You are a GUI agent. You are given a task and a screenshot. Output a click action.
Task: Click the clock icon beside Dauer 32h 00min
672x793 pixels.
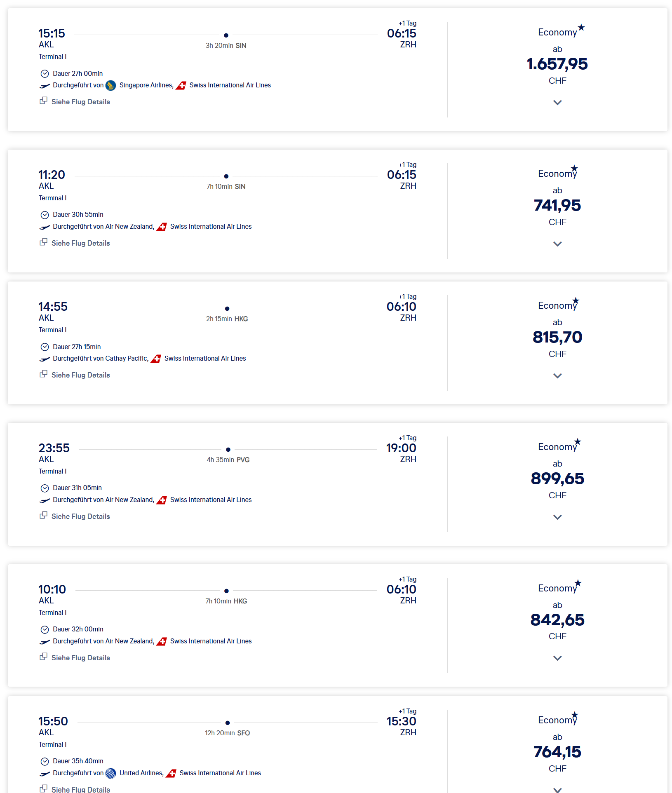45,629
